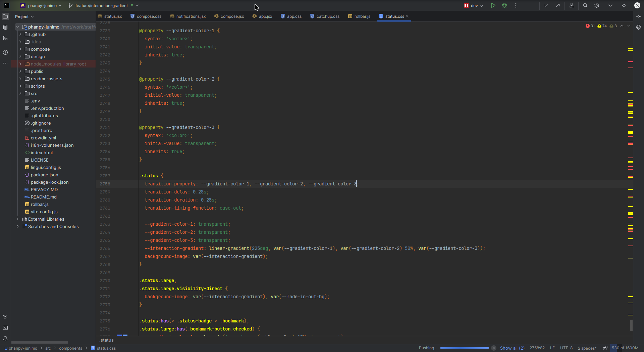Switch to the compose.css tab
Screen dimensions: 644x352
point(146,16)
